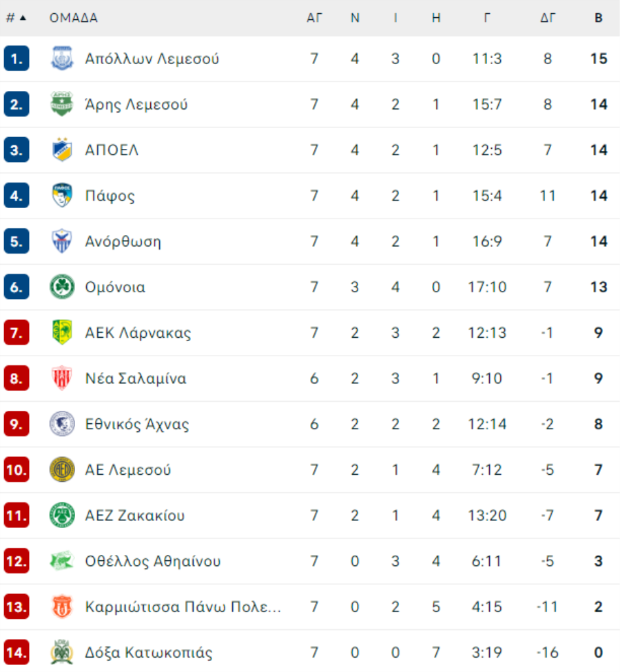Sort table by the # rank column

point(11,17)
